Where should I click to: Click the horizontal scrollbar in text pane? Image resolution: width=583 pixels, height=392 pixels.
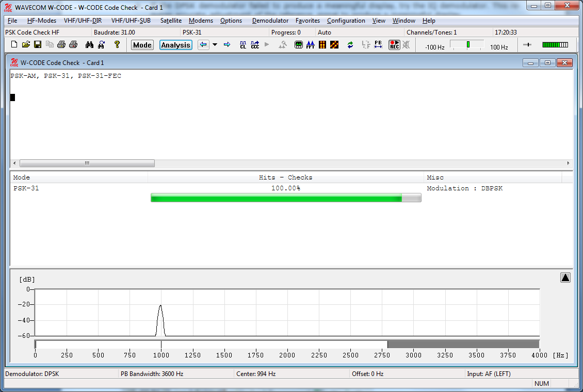(87, 164)
